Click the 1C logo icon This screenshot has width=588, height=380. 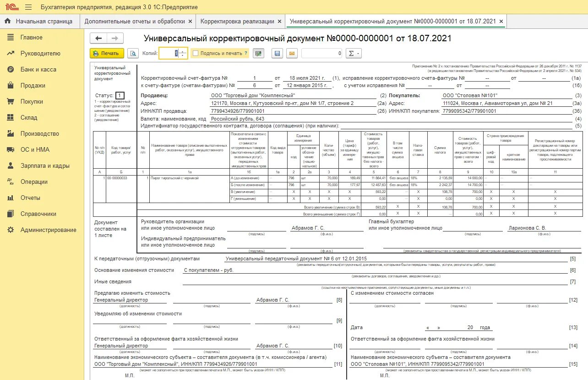(x=11, y=7)
